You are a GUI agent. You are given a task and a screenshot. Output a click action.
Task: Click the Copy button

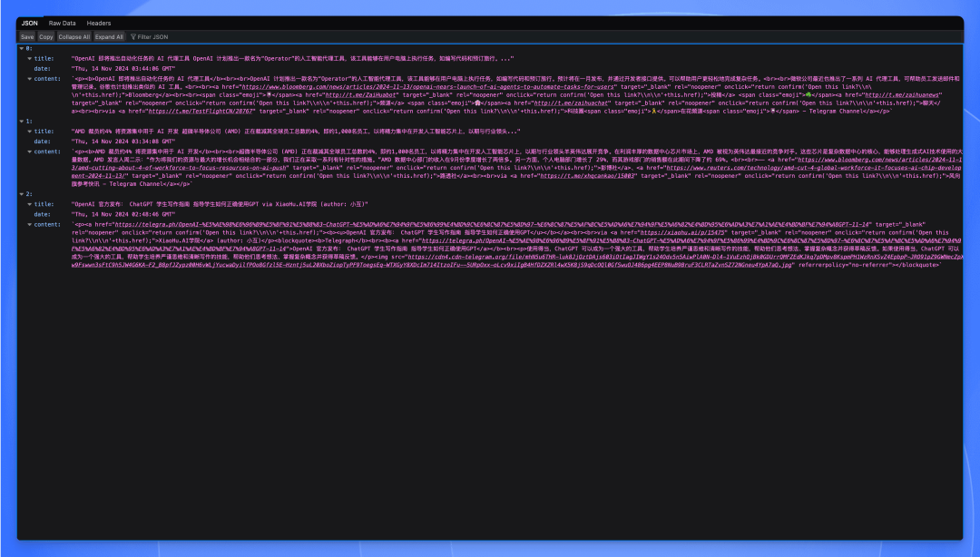click(46, 37)
